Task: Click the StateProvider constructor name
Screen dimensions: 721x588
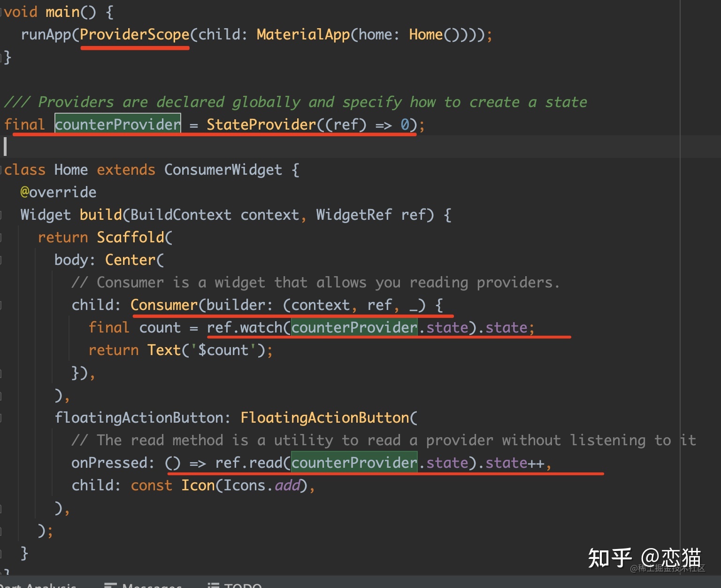Action: tap(261, 124)
